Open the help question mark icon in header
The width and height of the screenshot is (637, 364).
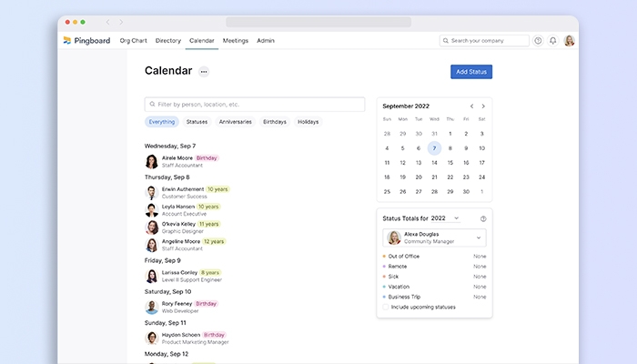click(x=538, y=41)
